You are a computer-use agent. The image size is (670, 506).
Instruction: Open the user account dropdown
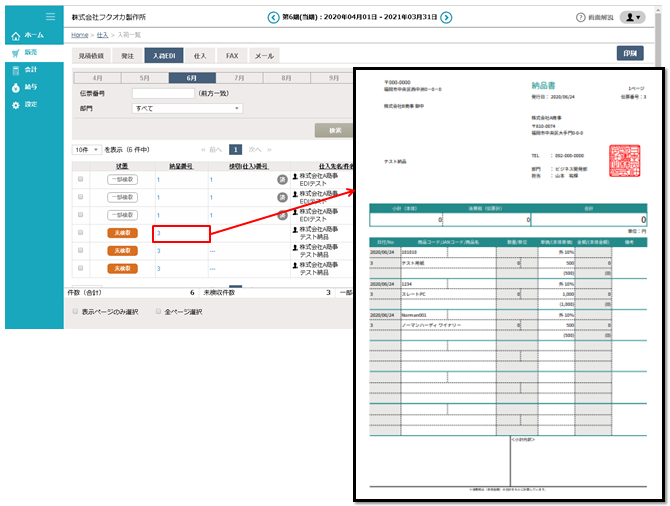[x=632, y=18]
